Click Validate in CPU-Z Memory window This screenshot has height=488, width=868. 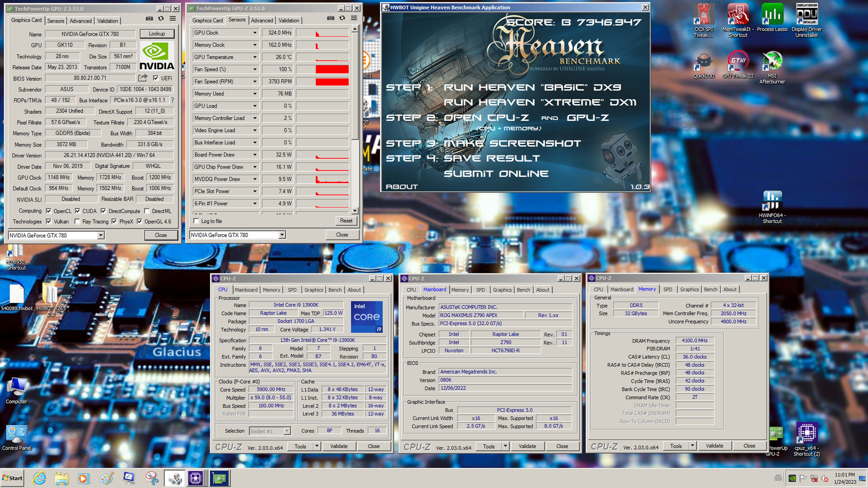tap(714, 446)
